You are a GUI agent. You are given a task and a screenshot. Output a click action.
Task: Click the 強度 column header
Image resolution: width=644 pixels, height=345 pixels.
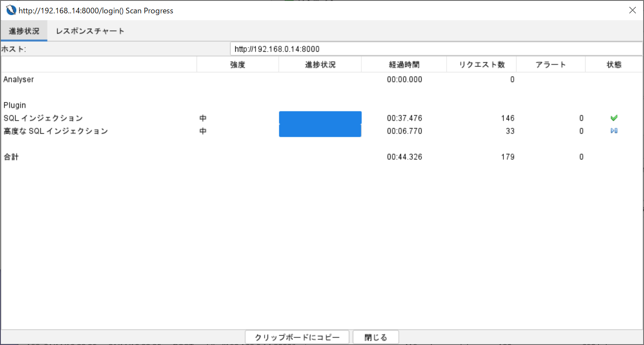(237, 65)
